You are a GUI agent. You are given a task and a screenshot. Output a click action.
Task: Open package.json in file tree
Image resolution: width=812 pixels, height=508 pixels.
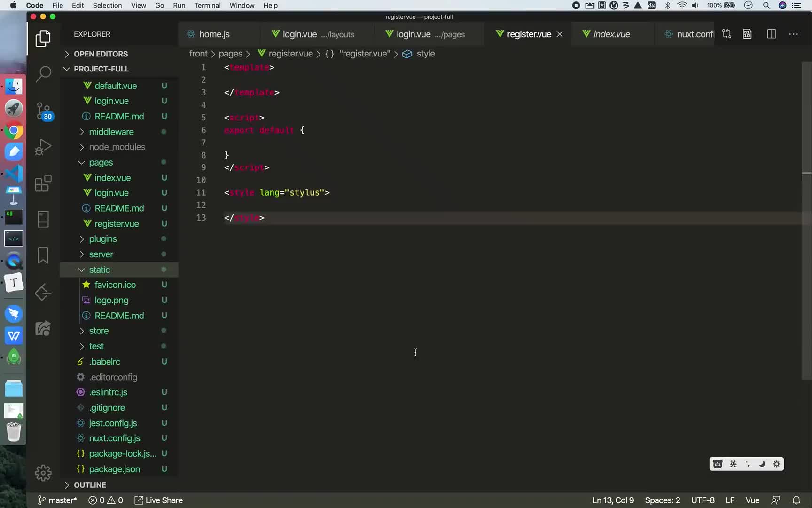[114, 469]
